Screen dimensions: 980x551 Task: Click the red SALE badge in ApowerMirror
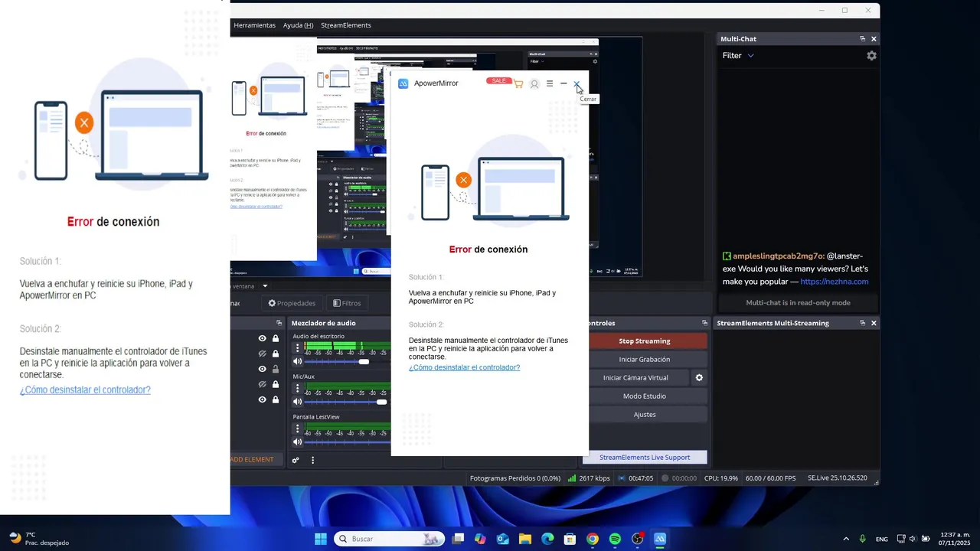pyautogui.click(x=498, y=80)
